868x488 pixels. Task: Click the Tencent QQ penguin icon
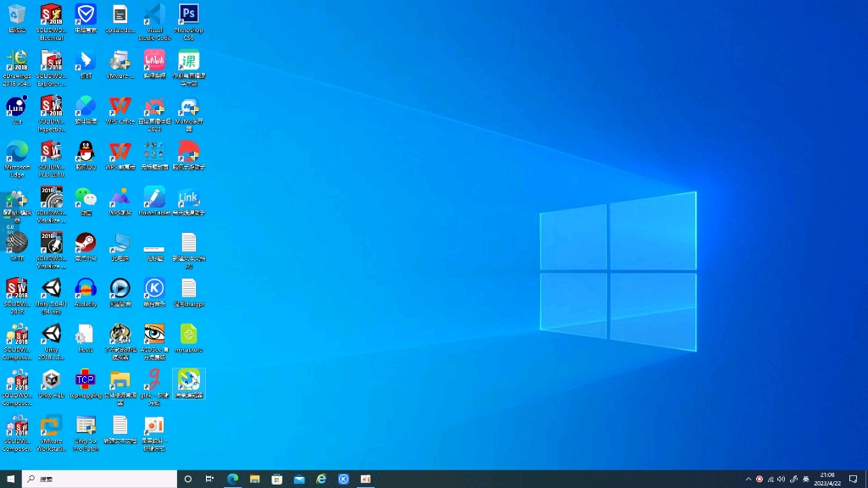tap(86, 152)
